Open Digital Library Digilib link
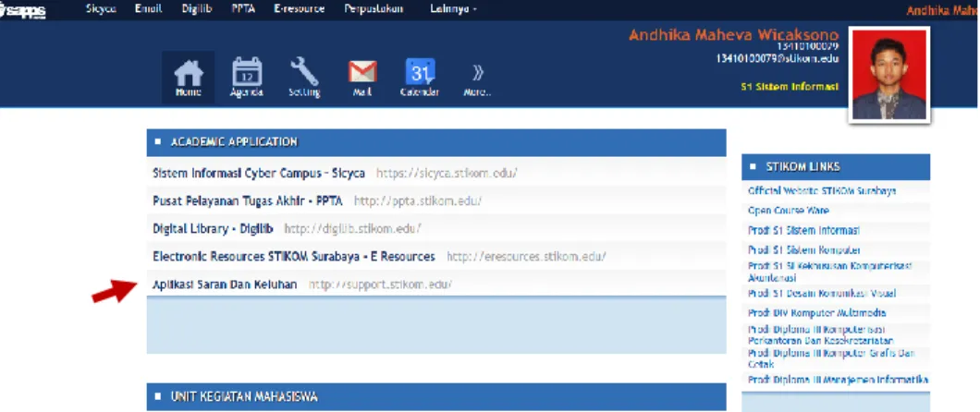 tap(214, 229)
